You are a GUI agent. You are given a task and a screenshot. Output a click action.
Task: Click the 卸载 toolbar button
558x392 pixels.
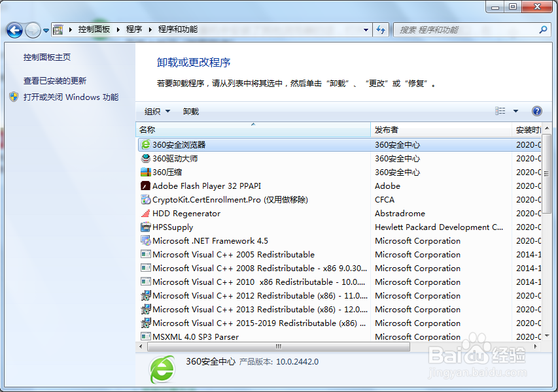(x=191, y=112)
